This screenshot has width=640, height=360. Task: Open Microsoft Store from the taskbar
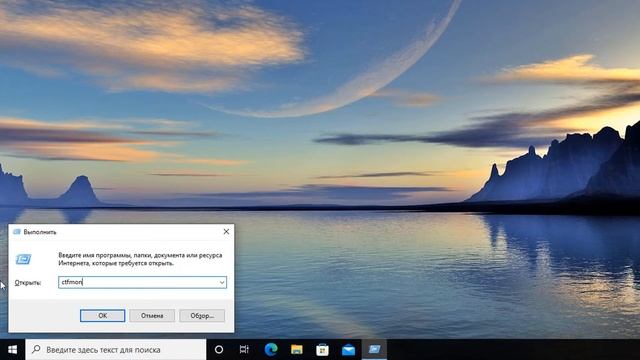pos(322,350)
